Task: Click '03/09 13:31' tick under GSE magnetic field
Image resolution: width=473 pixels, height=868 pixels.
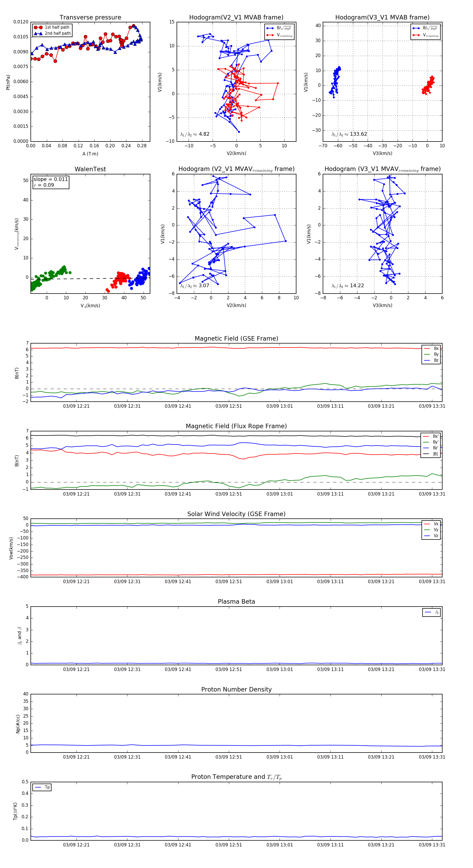Action: (x=432, y=406)
